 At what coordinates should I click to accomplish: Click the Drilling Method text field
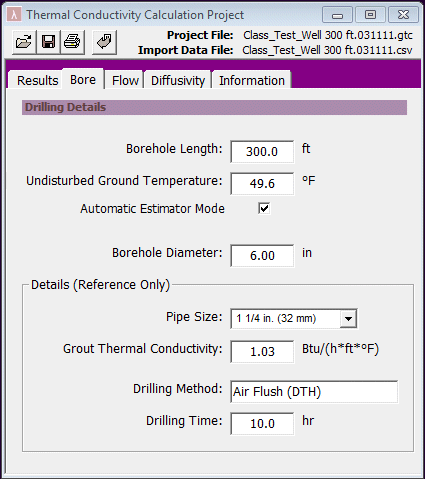(x=314, y=392)
